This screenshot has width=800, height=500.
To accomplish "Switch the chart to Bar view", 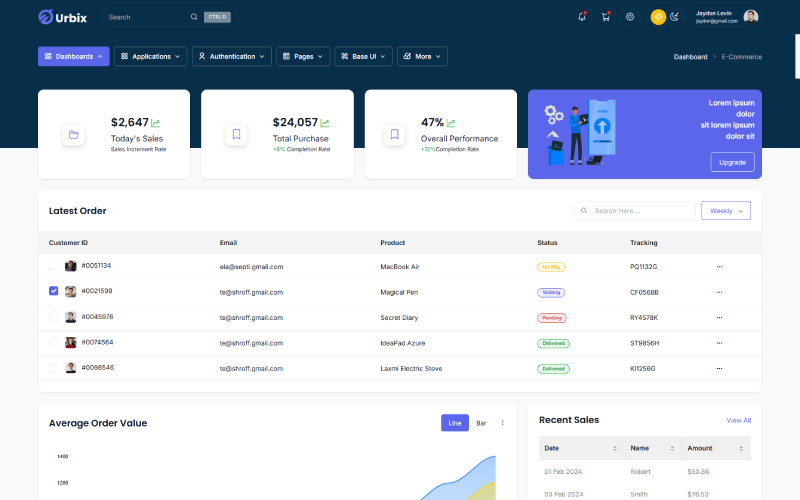I will point(481,423).
